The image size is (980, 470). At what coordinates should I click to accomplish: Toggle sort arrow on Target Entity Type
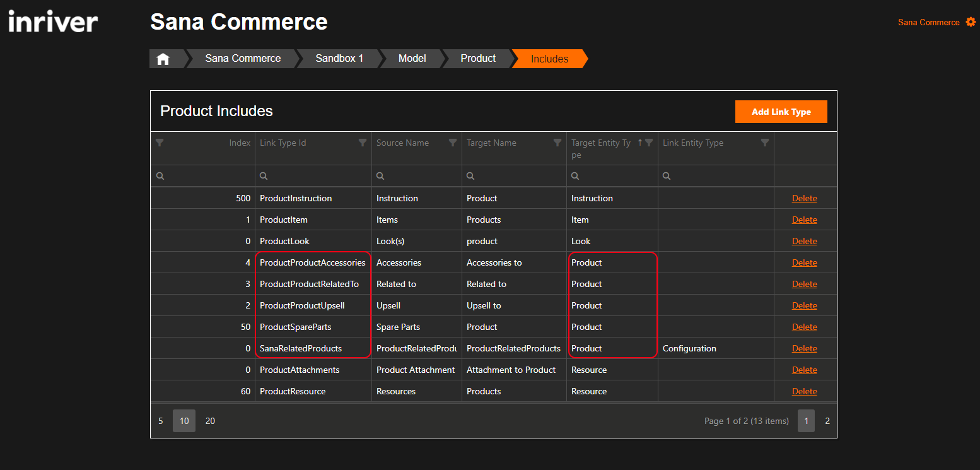pos(639,143)
